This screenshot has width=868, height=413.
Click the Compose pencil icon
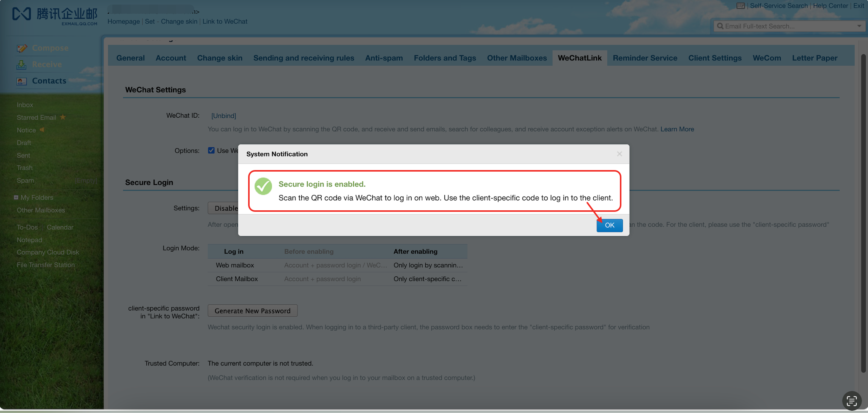click(x=22, y=48)
